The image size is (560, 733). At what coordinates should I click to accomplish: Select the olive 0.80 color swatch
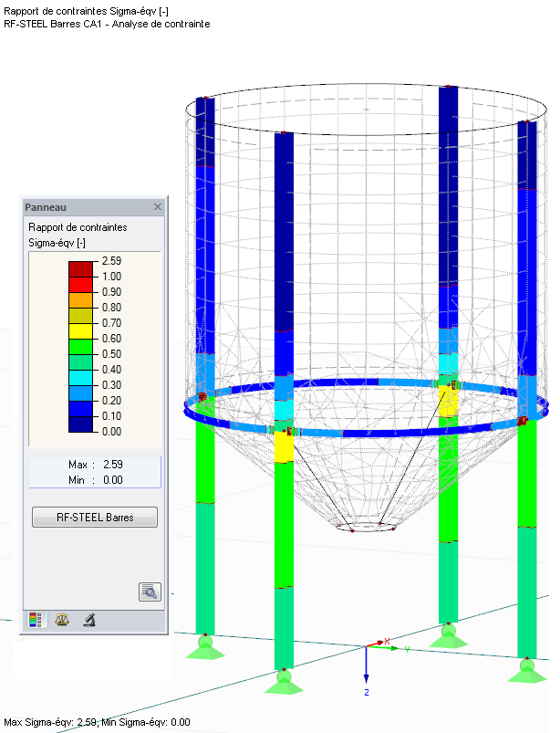coord(81,316)
